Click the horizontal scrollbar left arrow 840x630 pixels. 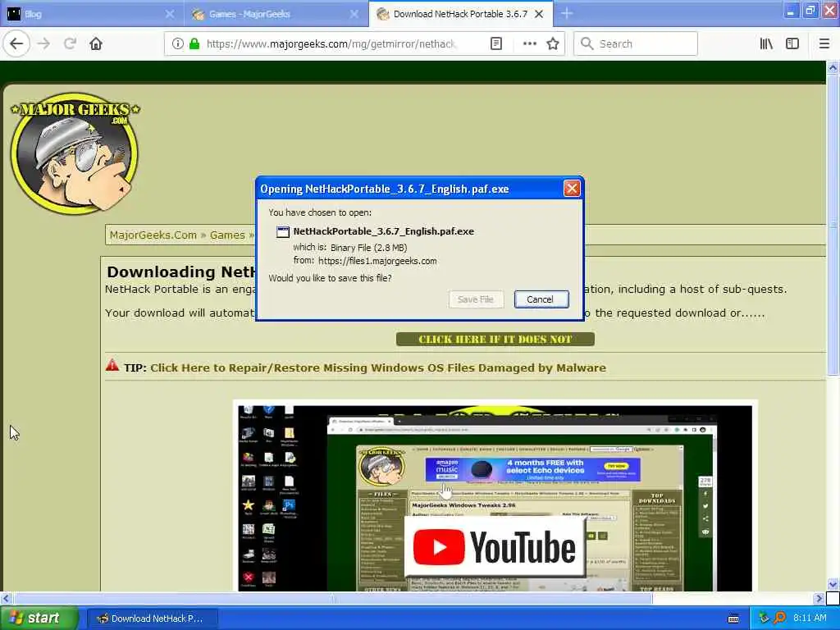(6, 598)
